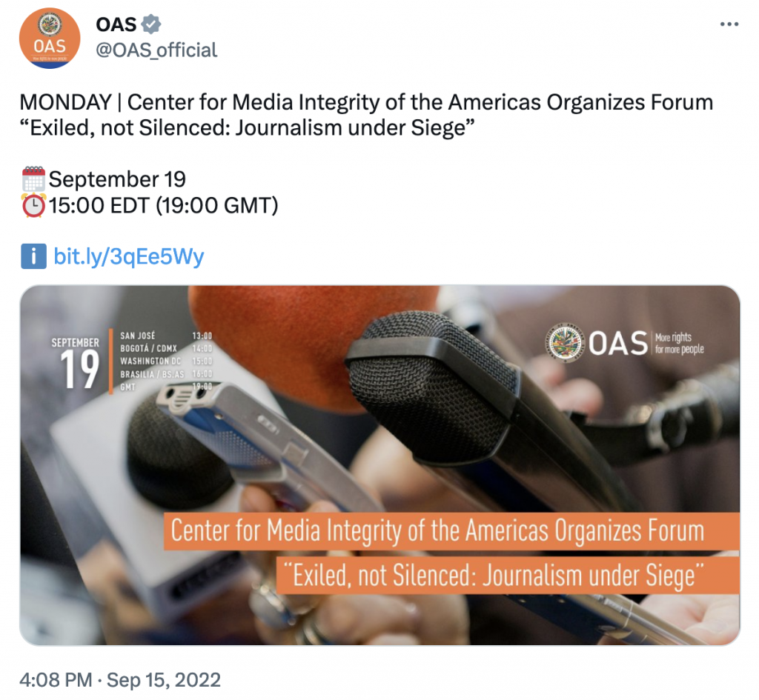Viewport: 759px width, 700px height.
Task: Click the "More rights for more people" slogan
Action: [x=679, y=343]
